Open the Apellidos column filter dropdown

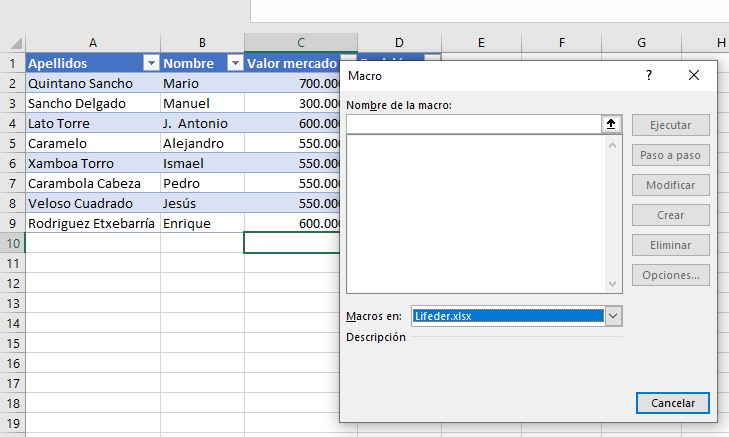tap(150, 63)
